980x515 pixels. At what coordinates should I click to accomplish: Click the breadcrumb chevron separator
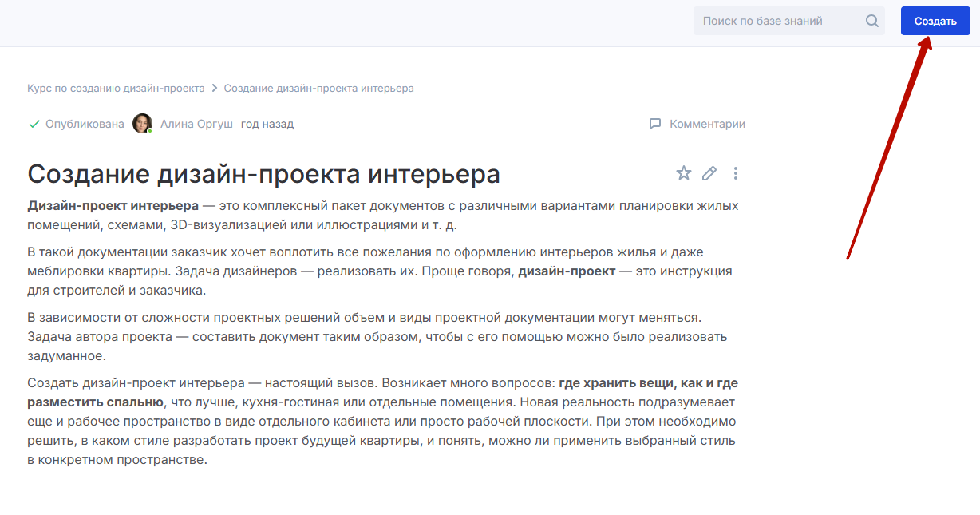click(x=214, y=89)
